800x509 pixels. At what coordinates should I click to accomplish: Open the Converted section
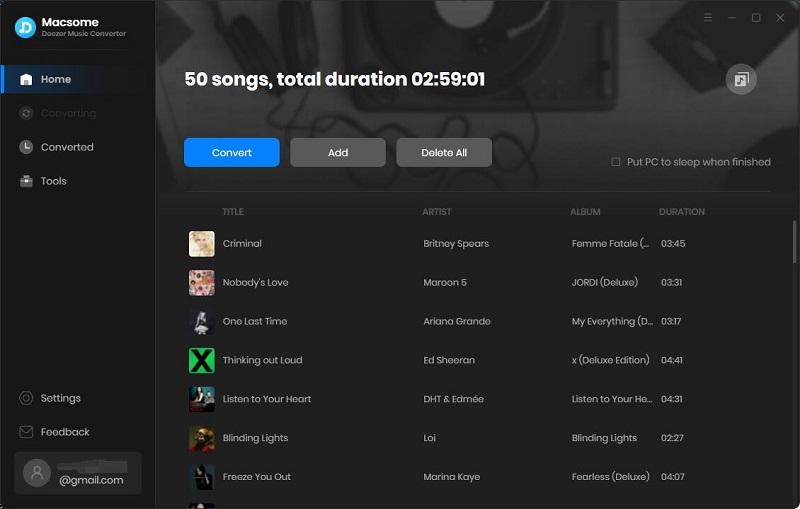(78, 147)
